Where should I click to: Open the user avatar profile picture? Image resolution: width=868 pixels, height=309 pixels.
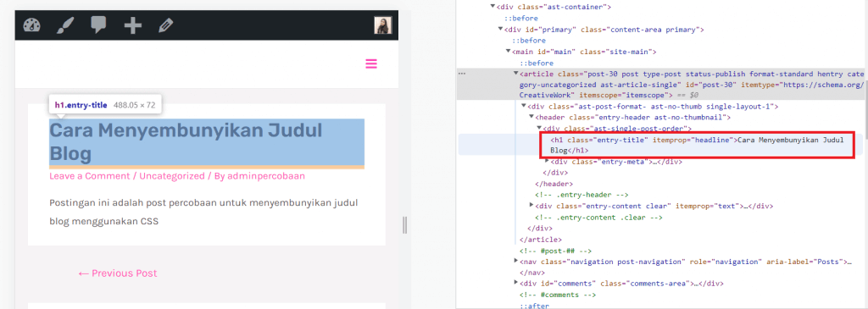pos(382,25)
